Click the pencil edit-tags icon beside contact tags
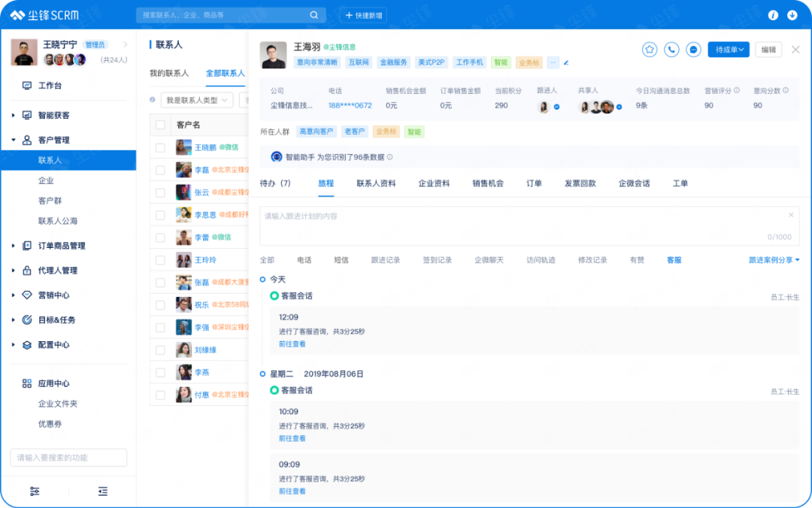Viewport: 812px width, 508px height. click(x=566, y=62)
